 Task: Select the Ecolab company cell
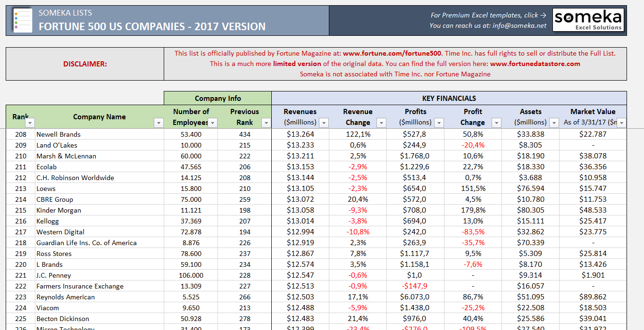coord(100,167)
